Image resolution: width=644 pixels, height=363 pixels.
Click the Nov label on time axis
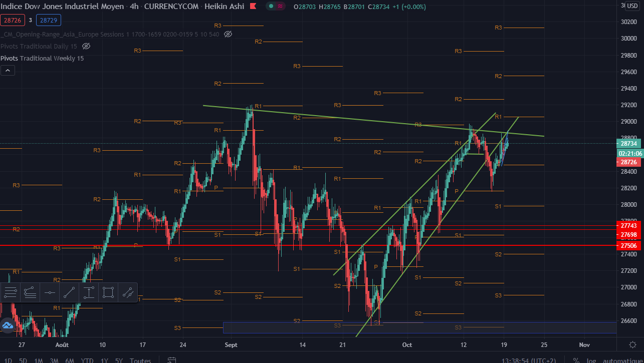coord(584,344)
